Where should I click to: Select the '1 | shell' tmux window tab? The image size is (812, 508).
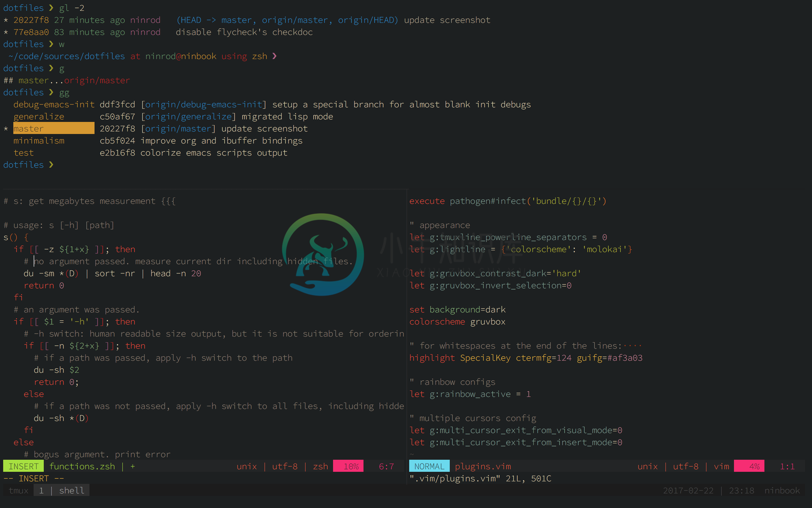pyautogui.click(x=62, y=491)
